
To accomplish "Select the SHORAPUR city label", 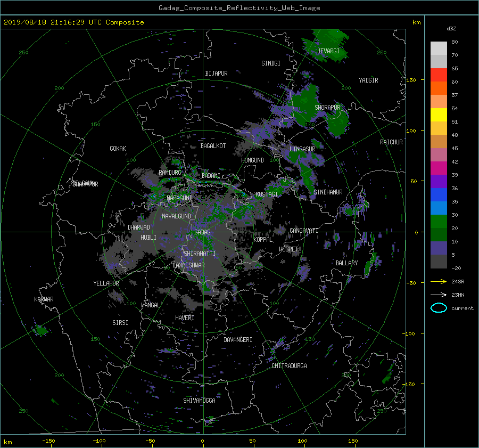I will point(327,107).
